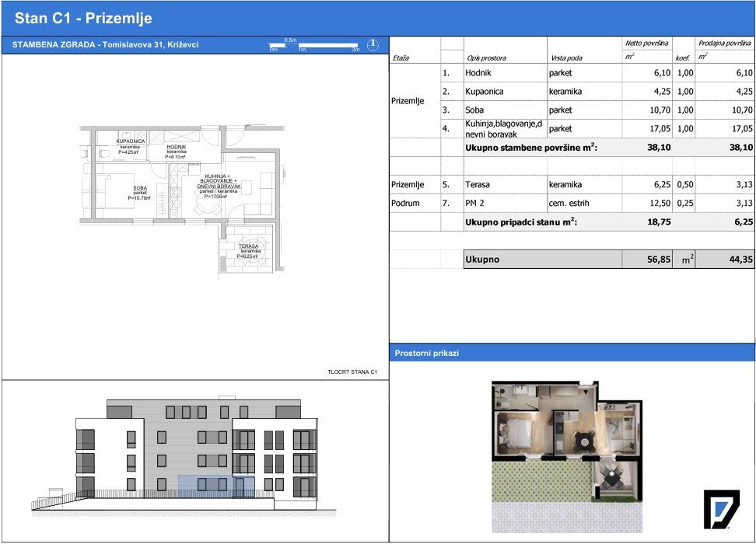756x544 pixels.
Task: Click the scale bar in header
Action: [314, 45]
